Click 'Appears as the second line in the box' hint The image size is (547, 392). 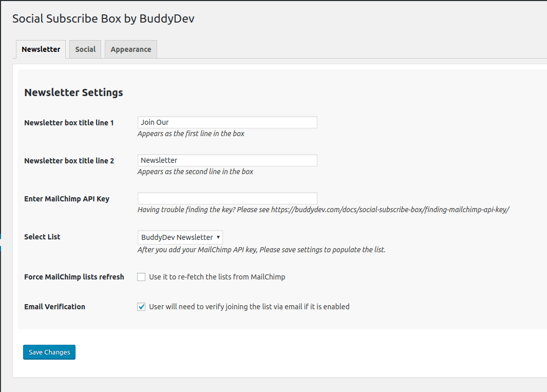coord(195,172)
